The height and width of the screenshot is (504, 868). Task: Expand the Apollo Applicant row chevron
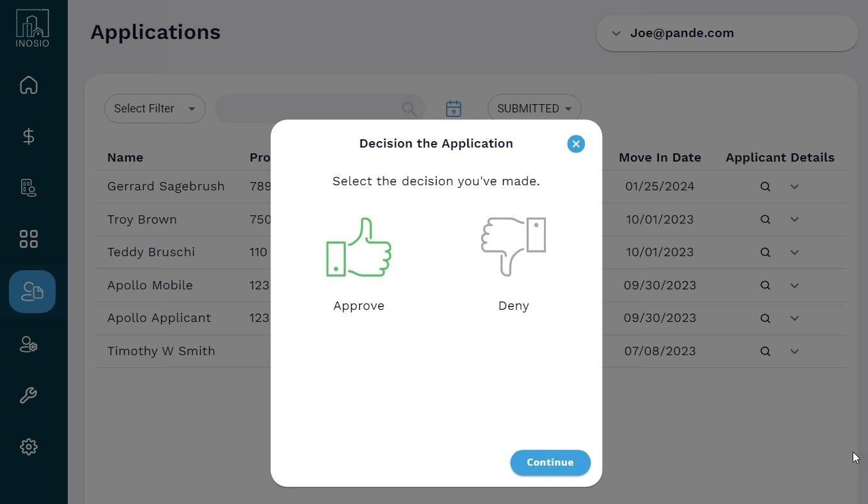point(794,318)
